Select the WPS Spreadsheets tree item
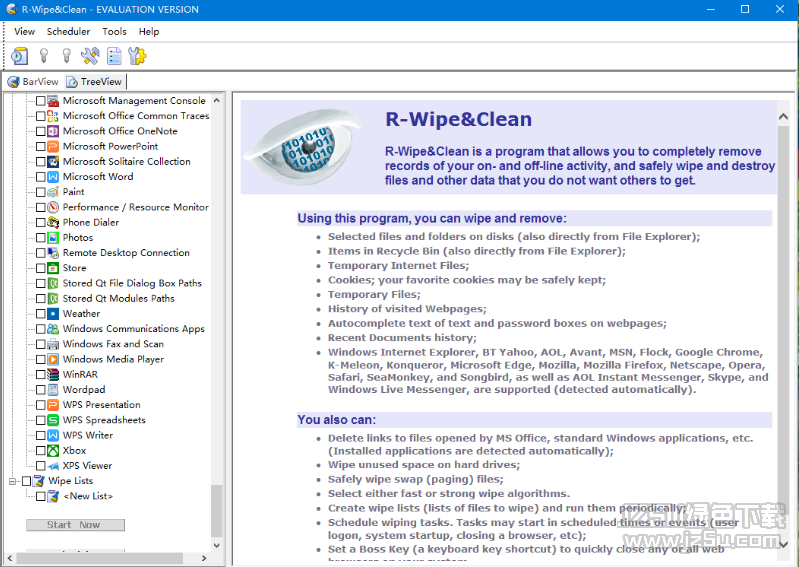This screenshot has height=567, width=799. click(x=104, y=420)
